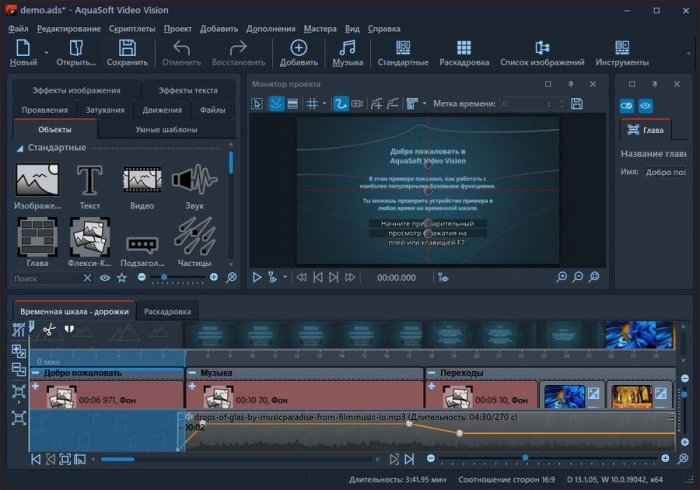Select the Particles (Частицы) object

[194, 238]
